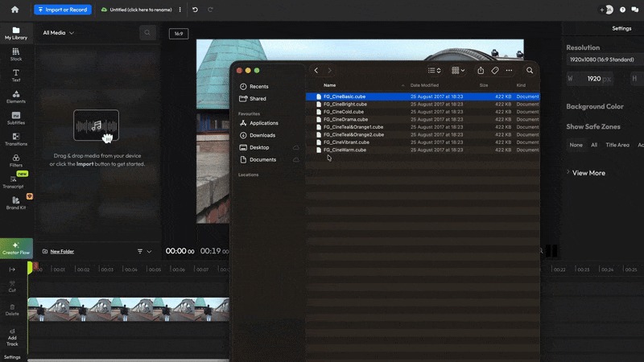Open the Transitions panel
Viewport: 644px width, 362px height.
coord(16,138)
